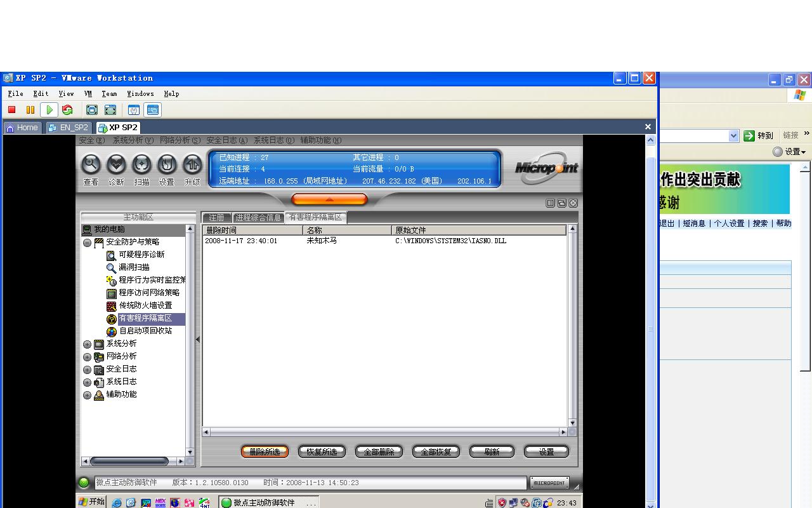Click the VMware red power off icon
This screenshot has width=812, height=508.
[12, 110]
